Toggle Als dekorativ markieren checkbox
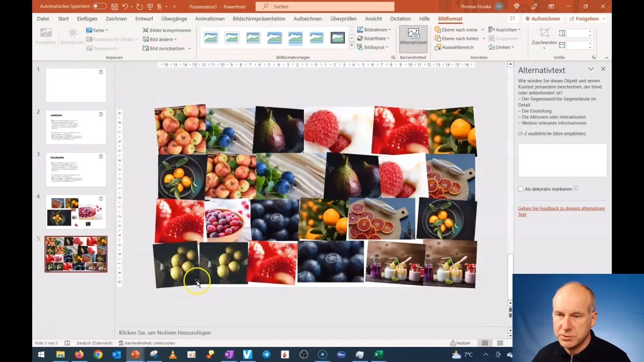 520,188
